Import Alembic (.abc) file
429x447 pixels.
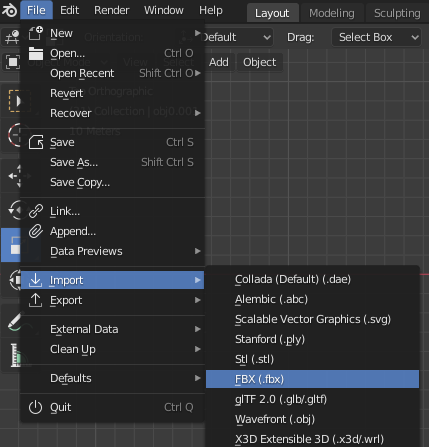pyautogui.click(x=312, y=299)
